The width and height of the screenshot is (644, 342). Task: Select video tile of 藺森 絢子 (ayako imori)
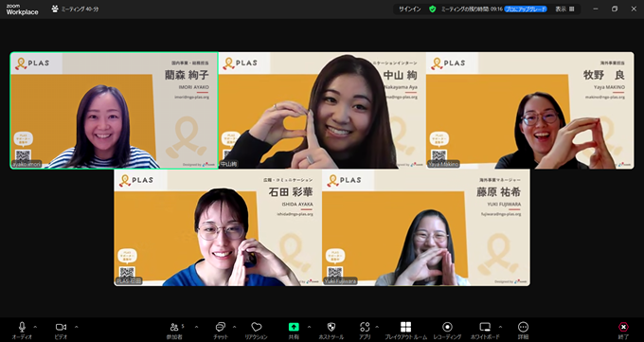tap(115, 110)
